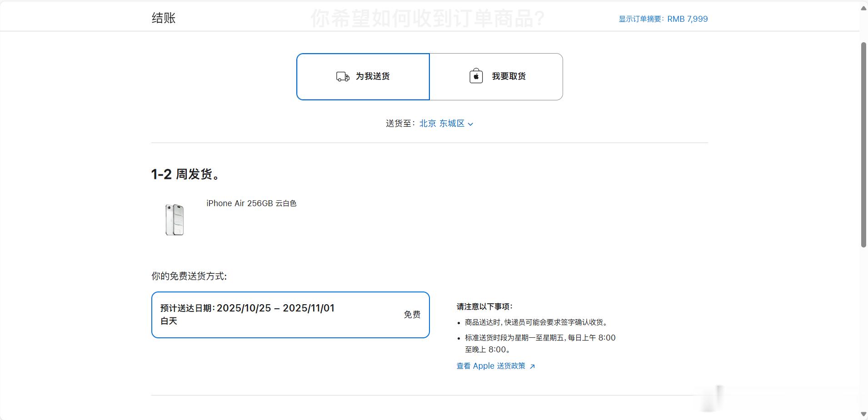
Task: Click the 免费 price label
Action: [x=412, y=315]
